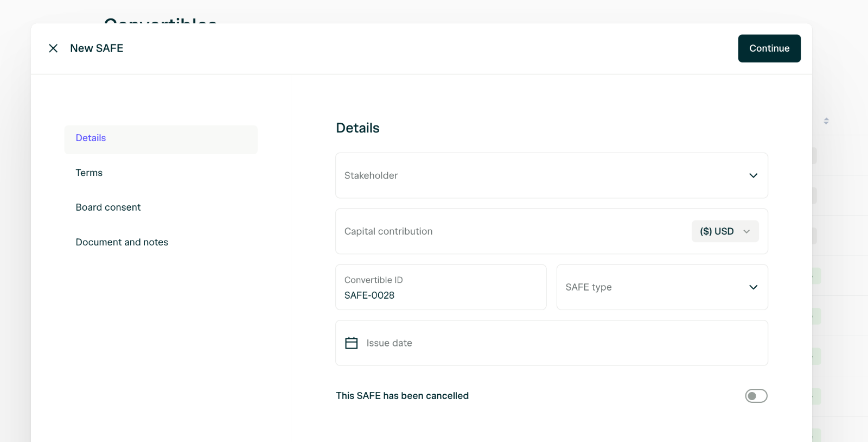Open the ($) USD currency selector
The width and height of the screenshot is (868, 442).
pos(725,231)
